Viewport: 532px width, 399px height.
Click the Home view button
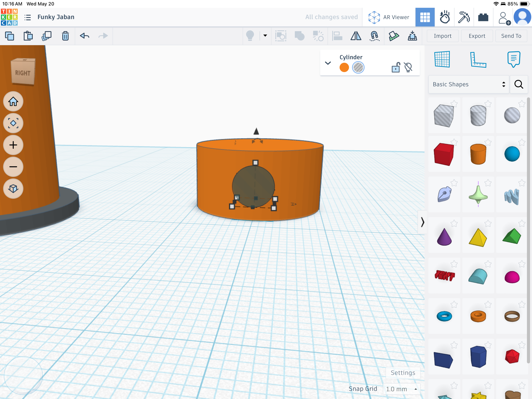tap(13, 101)
